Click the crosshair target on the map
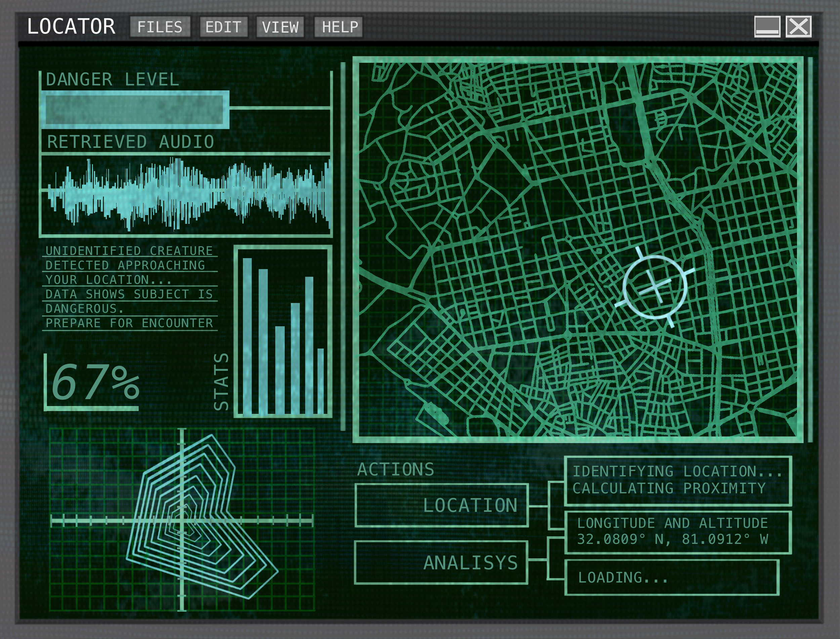This screenshot has height=639, width=840. pyautogui.click(x=655, y=287)
